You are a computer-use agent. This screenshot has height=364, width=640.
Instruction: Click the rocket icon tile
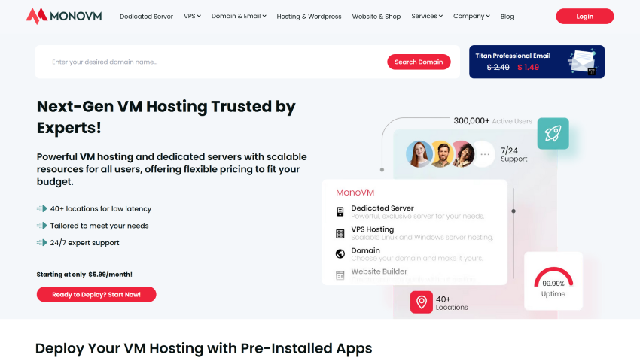pyautogui.click(x=553, y=133)
